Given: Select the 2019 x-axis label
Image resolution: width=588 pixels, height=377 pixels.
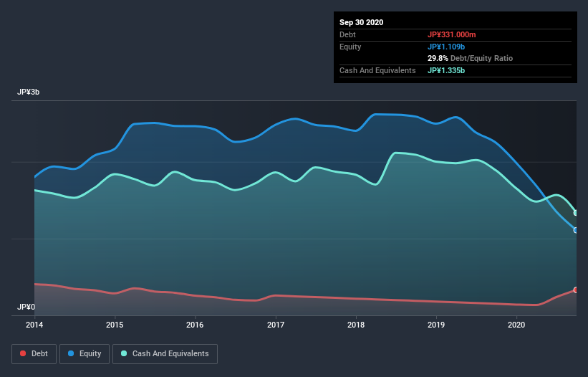Looking at the screenshot, I should 436,325.
